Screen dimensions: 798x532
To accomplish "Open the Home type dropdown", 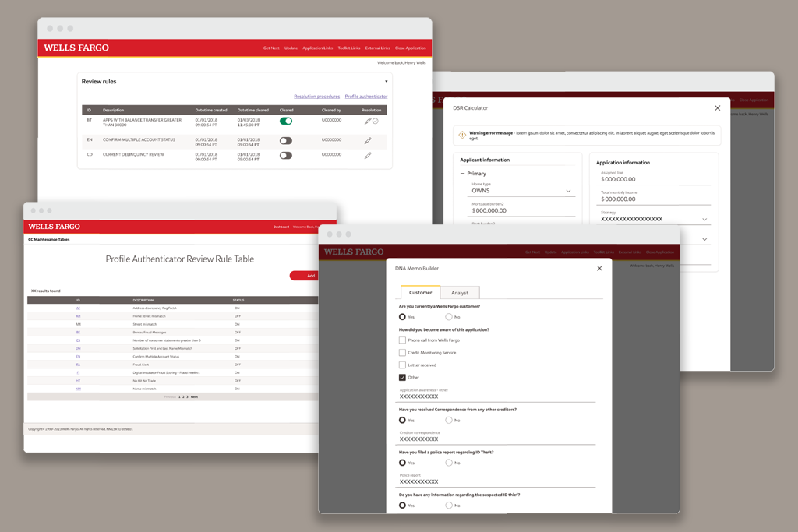I will click(568, 191).
